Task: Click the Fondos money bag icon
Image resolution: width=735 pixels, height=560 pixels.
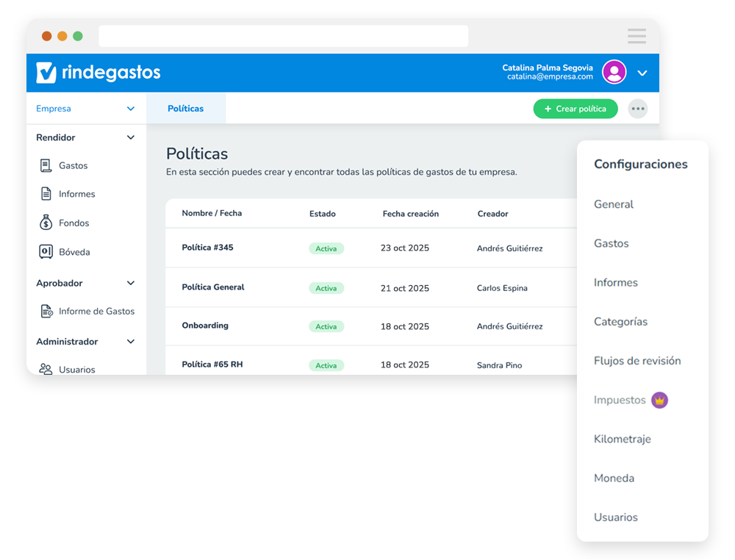Action: point(46,223)
